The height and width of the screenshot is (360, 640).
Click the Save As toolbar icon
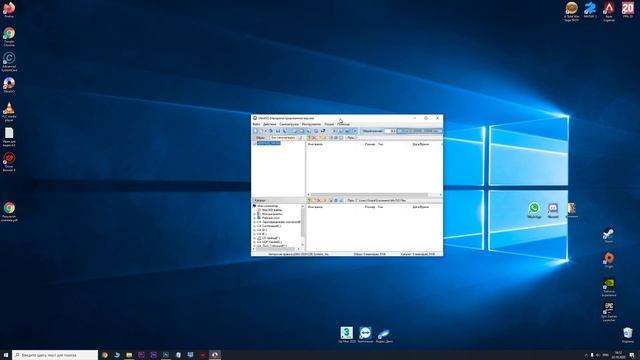coord(284,131)
